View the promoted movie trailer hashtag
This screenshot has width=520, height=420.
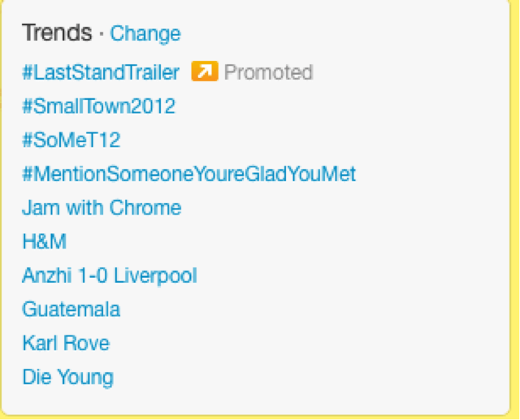tap(101, 72)
